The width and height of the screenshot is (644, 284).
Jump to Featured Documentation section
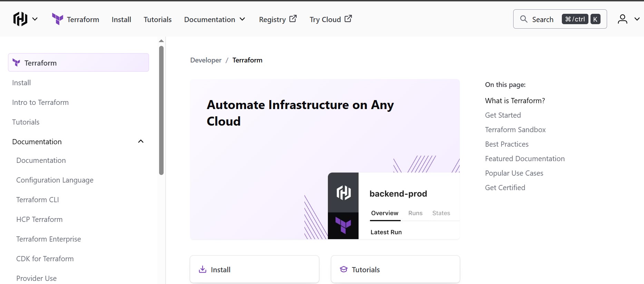tap(525, 159)
